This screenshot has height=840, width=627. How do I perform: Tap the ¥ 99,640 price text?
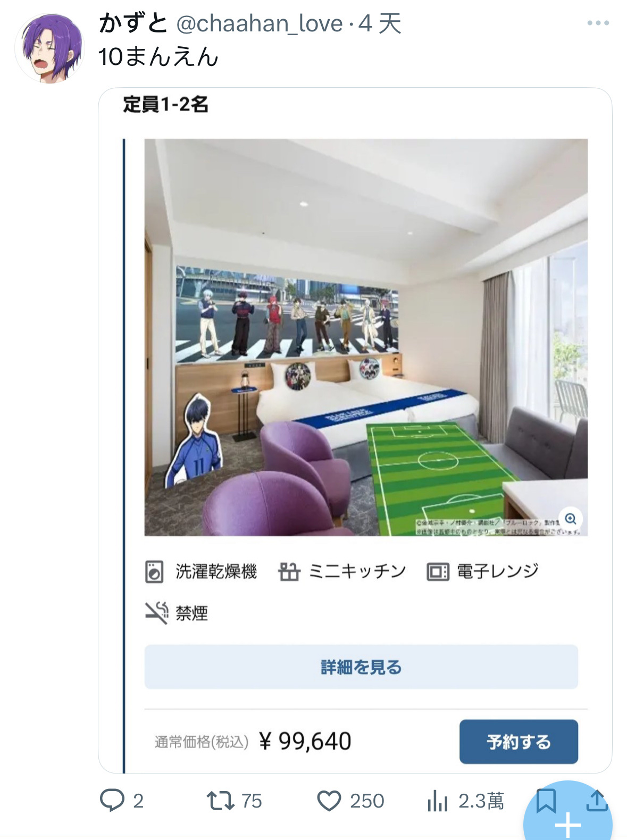pos(305,741)
